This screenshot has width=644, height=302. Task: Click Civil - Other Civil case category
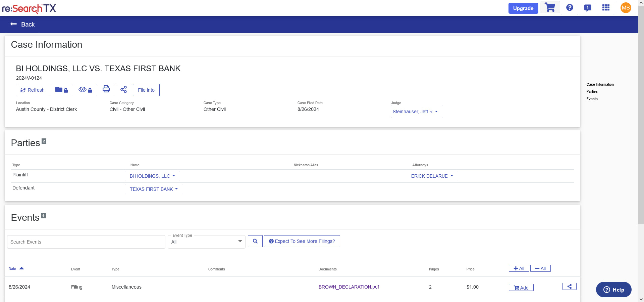[127, 109]
